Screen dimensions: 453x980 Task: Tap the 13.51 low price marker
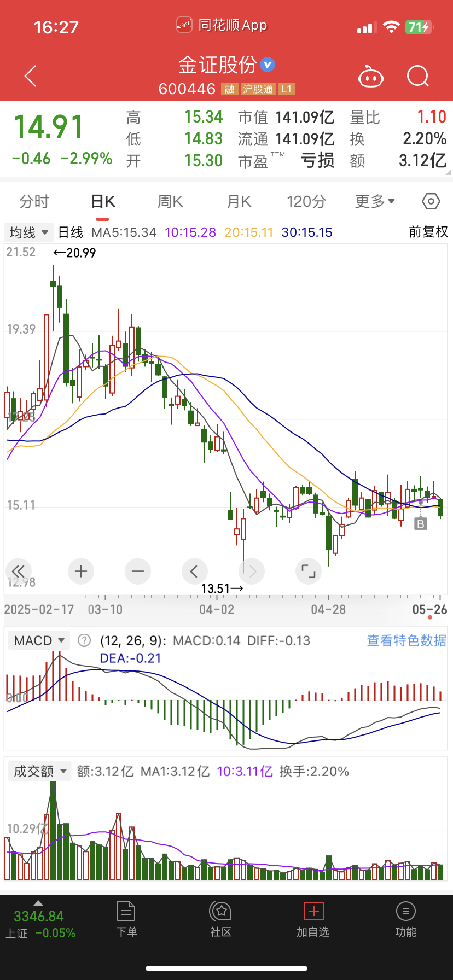pyautogui.click(x=222, y=588)
